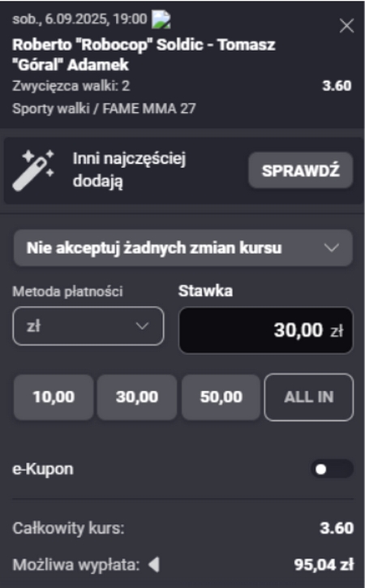
Task: Open the Metoda płatności zł dropdown
Action: 88,326
